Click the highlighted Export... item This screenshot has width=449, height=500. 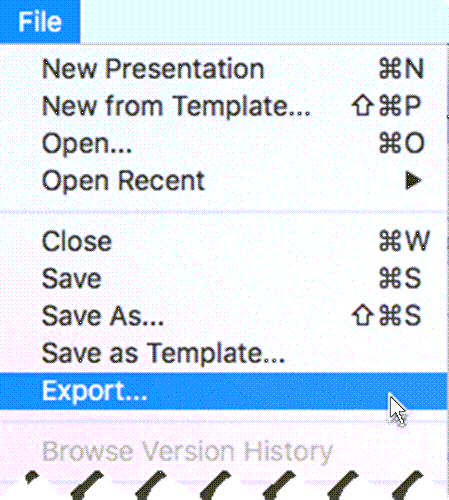pyautogui.click(x=223, y=391)
